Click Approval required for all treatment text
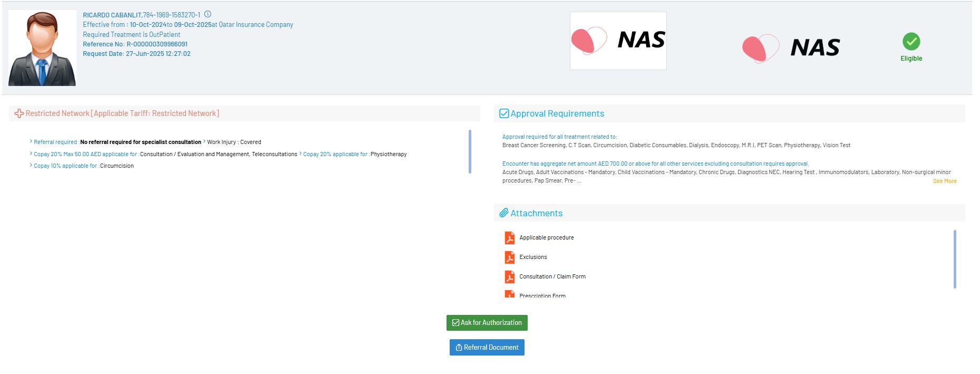Viewport: 980px width, 374px height. tap(559, 137)
